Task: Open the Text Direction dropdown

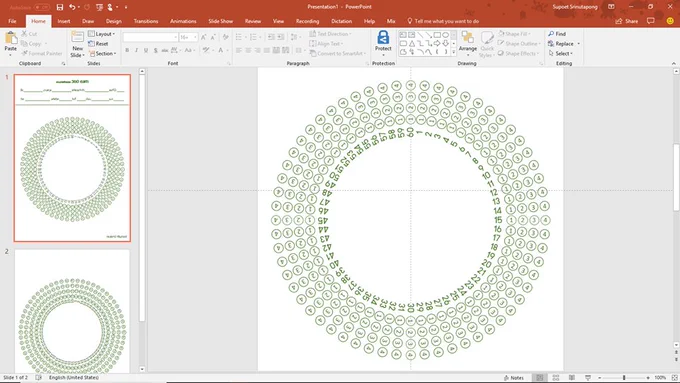Action: coord(330,34)
